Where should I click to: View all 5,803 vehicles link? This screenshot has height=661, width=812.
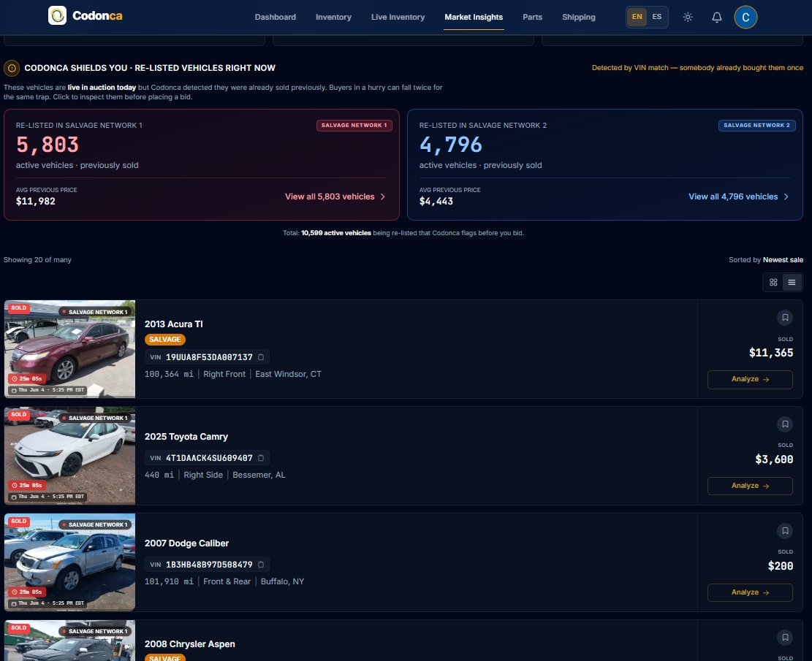[335, 196]
